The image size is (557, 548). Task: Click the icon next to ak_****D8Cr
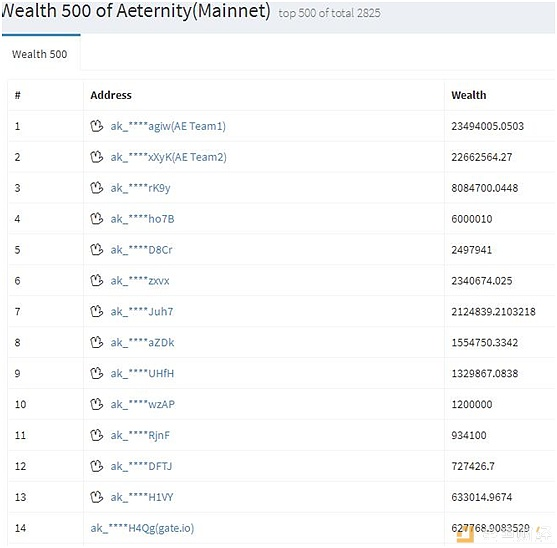coord(96,249)
